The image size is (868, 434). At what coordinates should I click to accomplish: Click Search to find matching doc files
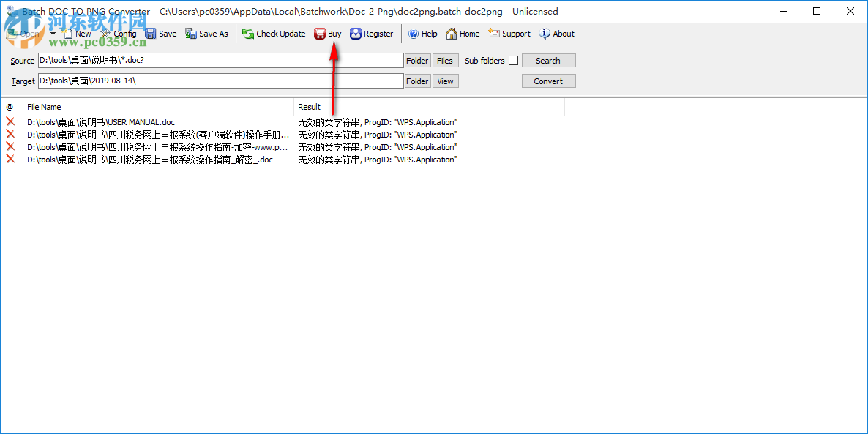548,60
